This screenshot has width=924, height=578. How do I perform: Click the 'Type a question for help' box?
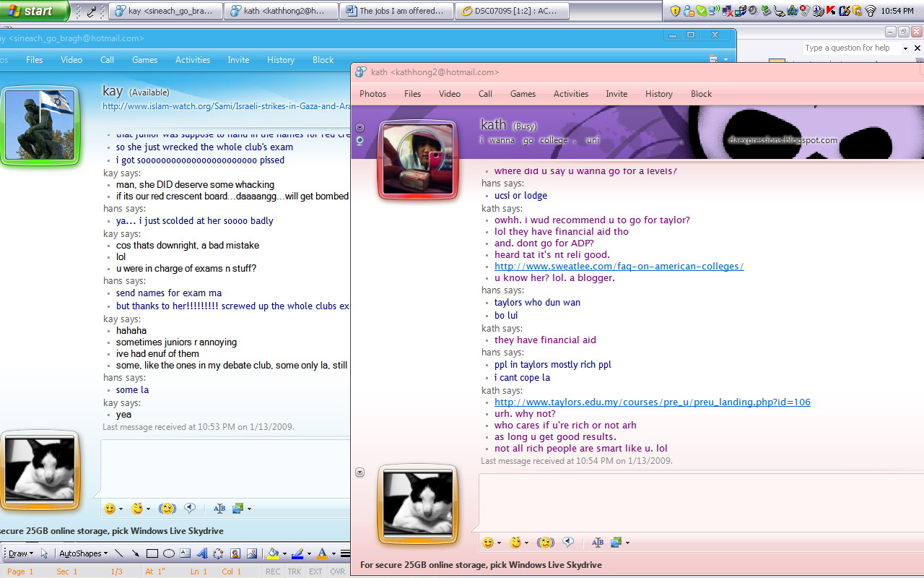[x=851, y=48]
